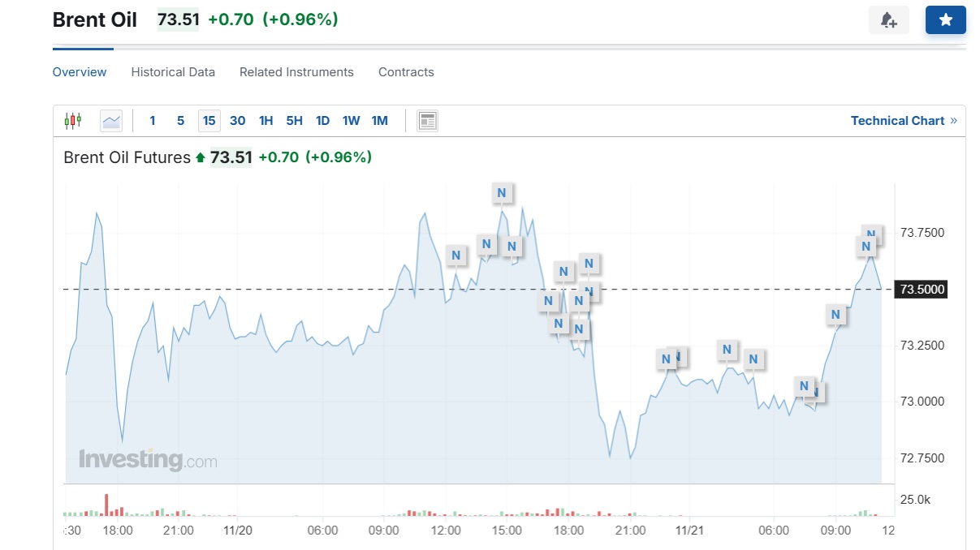Click the 73.5000 current price tag on axis
Viewport: 980px width, 550px height.
922,290
